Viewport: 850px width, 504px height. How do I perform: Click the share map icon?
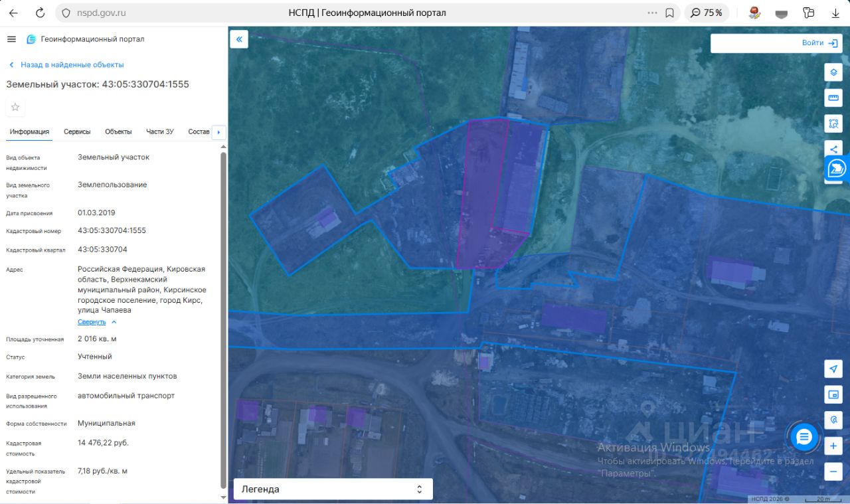pos(833,149)
